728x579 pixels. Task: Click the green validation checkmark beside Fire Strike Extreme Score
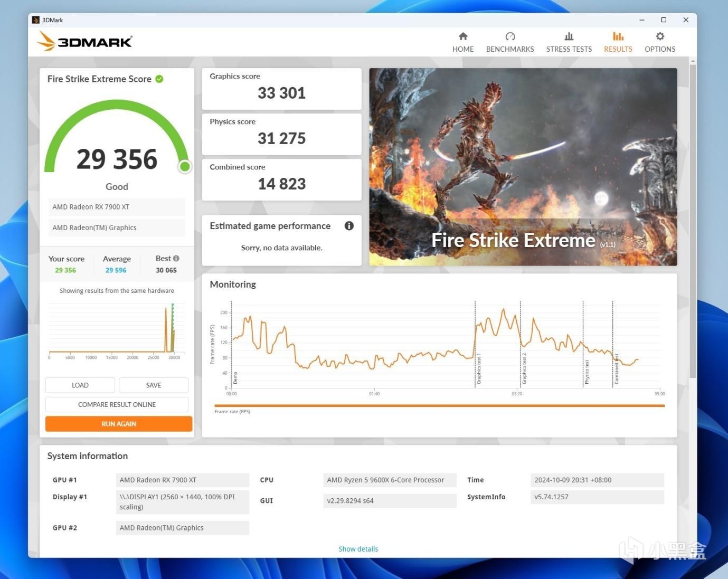click(x=159, y=79)
